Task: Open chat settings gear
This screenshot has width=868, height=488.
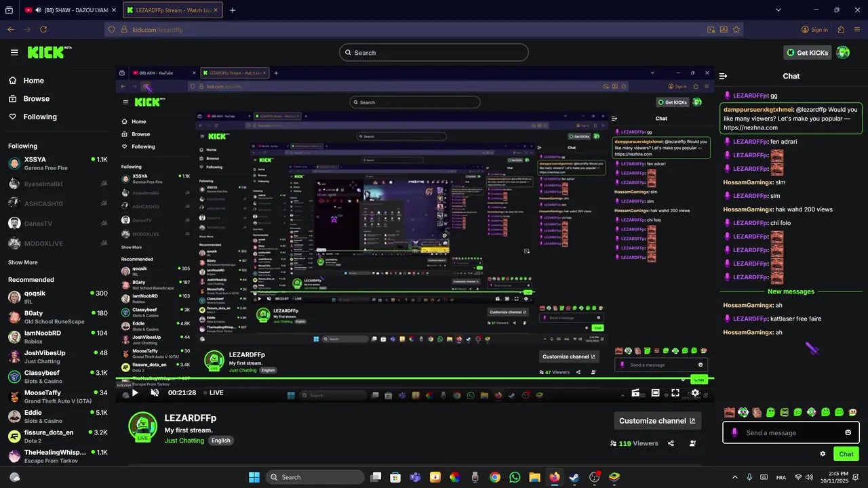Action: (823, 454)
